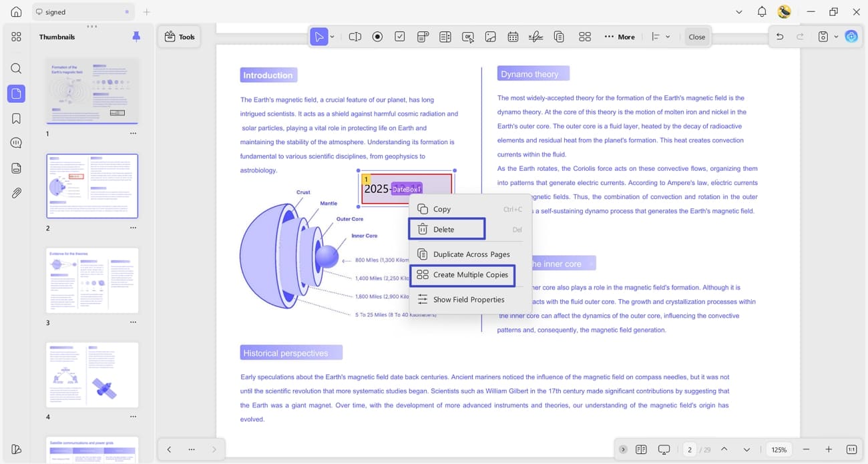Select the arrow selection tool in toolbar

tap(320, 37)
